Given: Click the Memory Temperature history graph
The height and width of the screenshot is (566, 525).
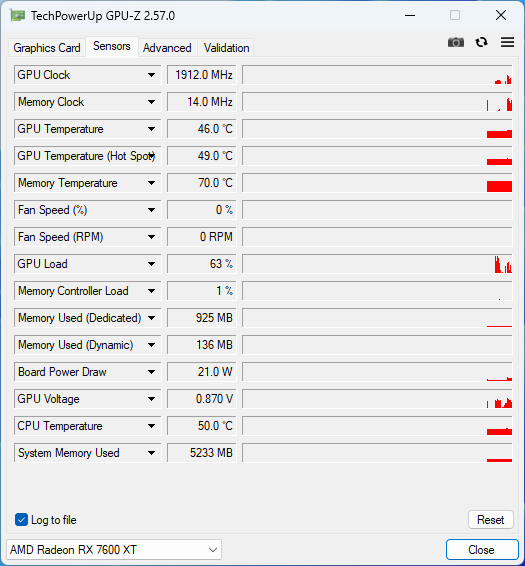Looking at the screenshot, I should [x=377, y=183].
